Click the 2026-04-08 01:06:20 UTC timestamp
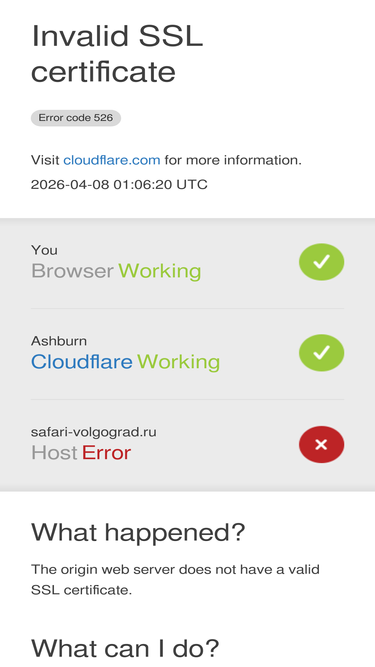The width and height of the screenshot is (375, 667). (x=119, y=185)
